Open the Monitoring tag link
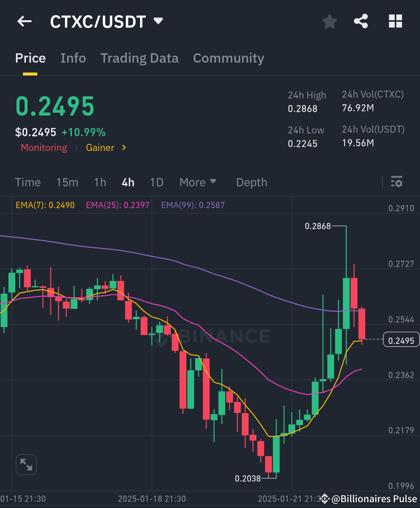Viewport: 420px width, 508px height. point(44,147)
